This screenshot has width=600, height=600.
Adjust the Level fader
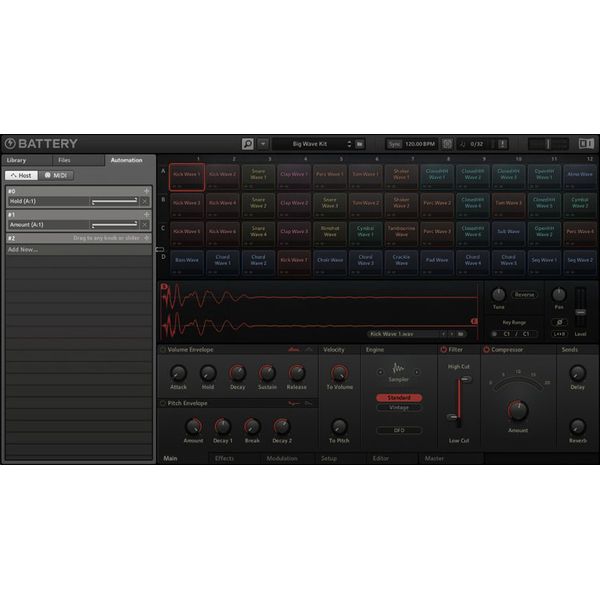click(580, 313)
